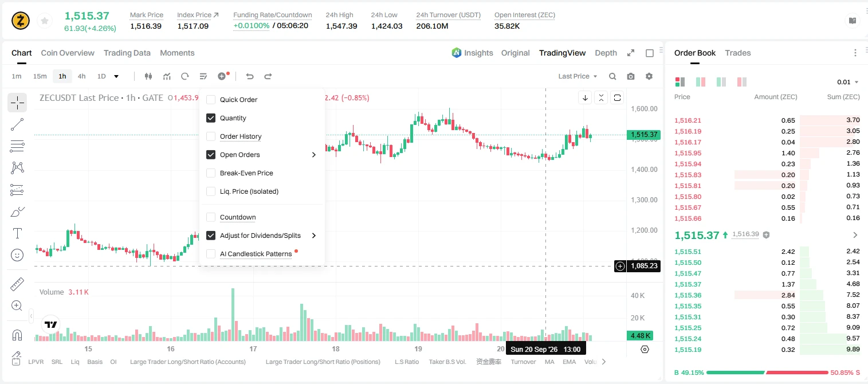Switch to the Trades tab
Screen dimensions: 868x384
tap(738, 53)
